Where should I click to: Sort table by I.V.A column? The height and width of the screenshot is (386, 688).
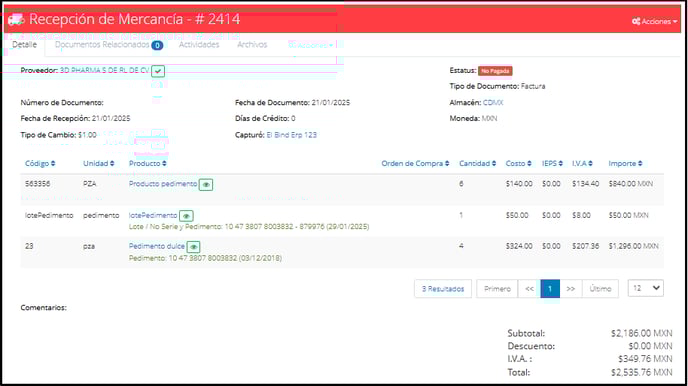pos(582,164)
